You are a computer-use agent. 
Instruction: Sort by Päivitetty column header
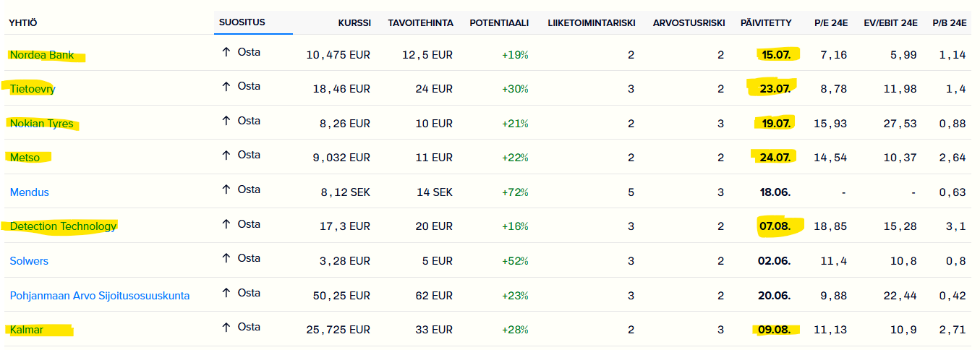pos(767,23)
